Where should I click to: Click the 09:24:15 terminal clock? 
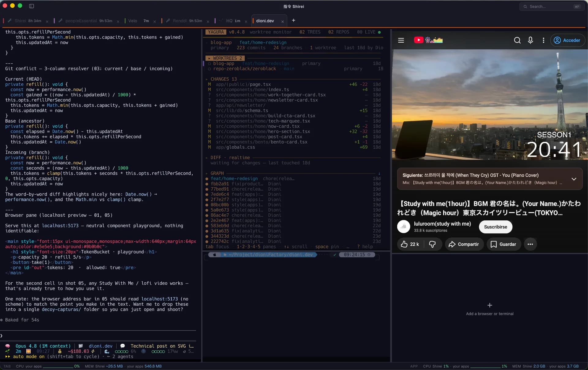(357, 255)
